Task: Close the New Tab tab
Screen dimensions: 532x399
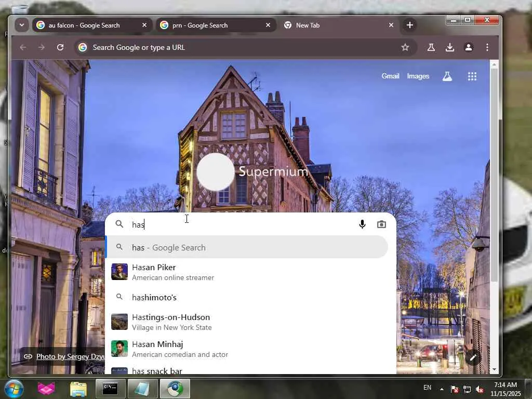Action: [391, 25]
